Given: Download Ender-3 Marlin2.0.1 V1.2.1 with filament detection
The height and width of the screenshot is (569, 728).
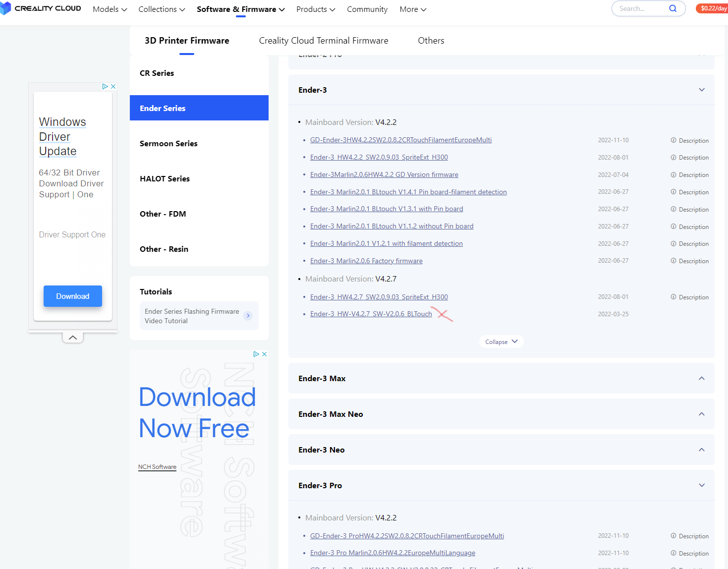Looking at the screenshot, I should [x=387, y=244].
